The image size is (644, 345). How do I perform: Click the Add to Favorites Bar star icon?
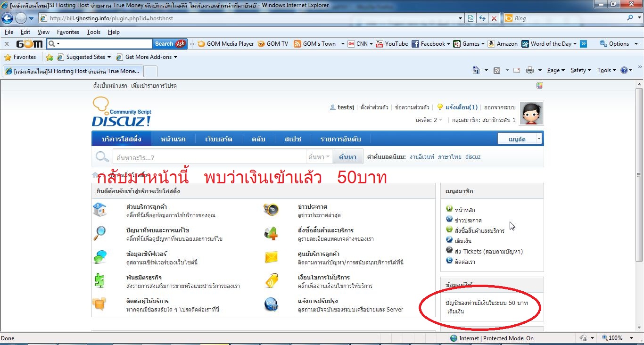[50, 57]
